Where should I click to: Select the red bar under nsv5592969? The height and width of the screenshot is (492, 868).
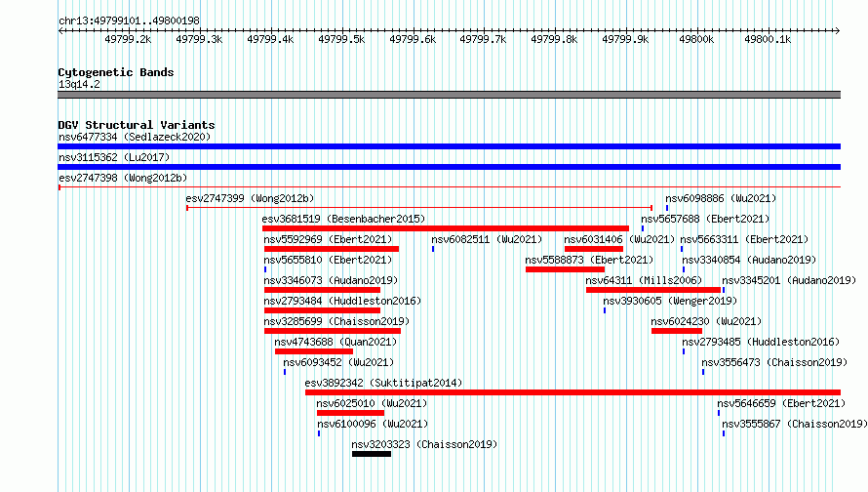click(x=332, y=249)
